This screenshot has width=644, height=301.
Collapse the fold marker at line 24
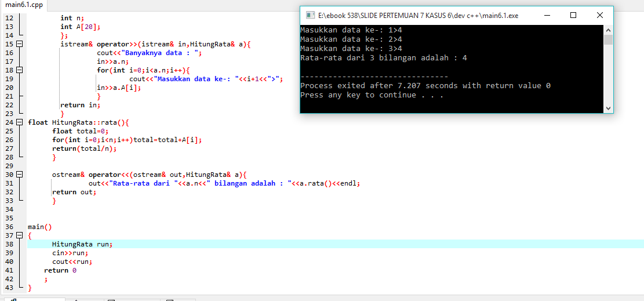tap(19, 122)
